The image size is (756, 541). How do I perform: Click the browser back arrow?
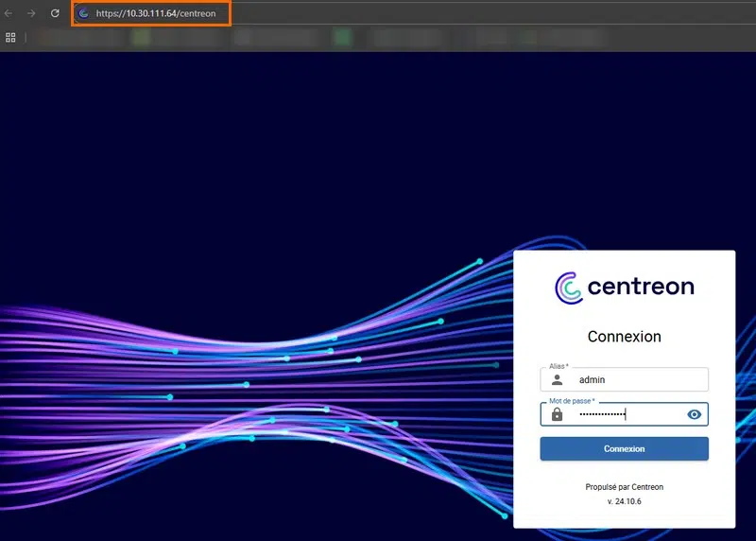click(9, 13)
